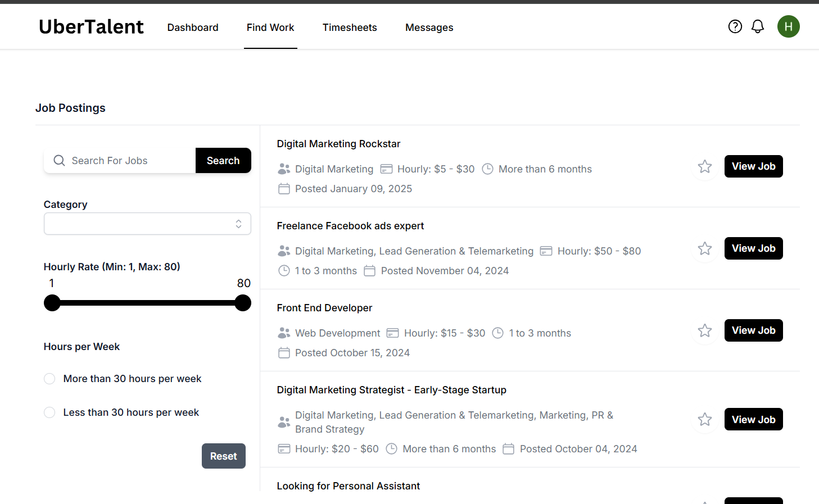Select 'More than 30 hours per week'
This screenshot has width=819, height=504.
[49, 379]
